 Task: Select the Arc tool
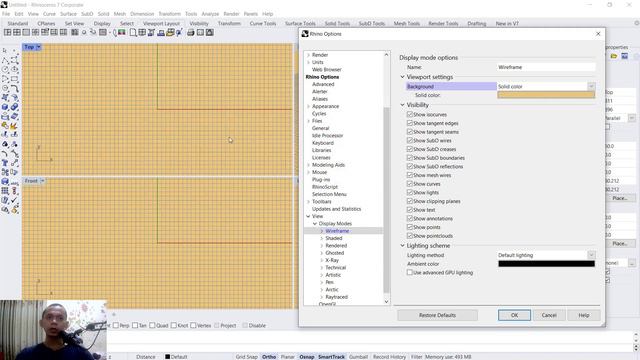pyautogui.click(x=5, y=79)
